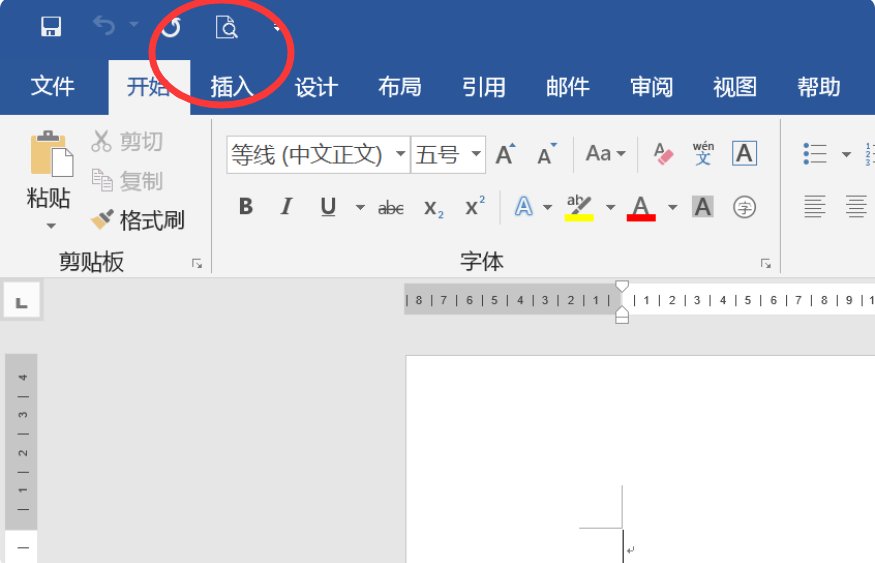Align text with the first paragraph alignment icon

814,206
